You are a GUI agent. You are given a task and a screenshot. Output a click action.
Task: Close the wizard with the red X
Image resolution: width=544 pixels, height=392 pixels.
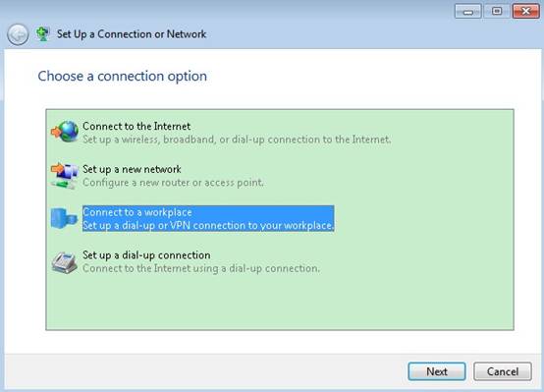[526, 11]
